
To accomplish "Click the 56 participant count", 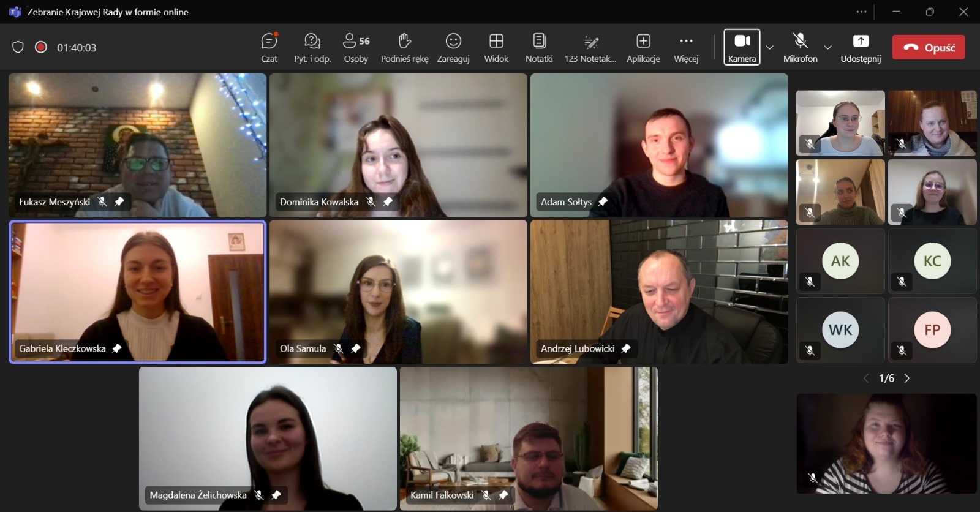I will pyautogui.click(x=364, y=41).
